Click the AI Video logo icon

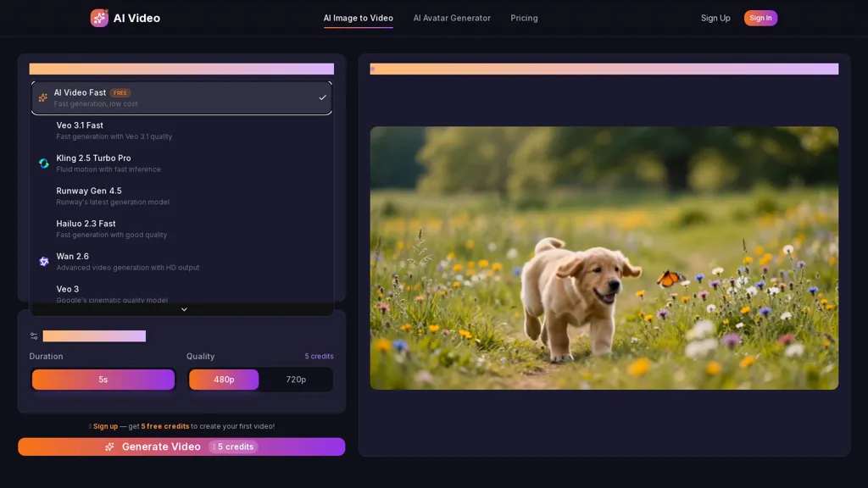[x=99, y=18]
